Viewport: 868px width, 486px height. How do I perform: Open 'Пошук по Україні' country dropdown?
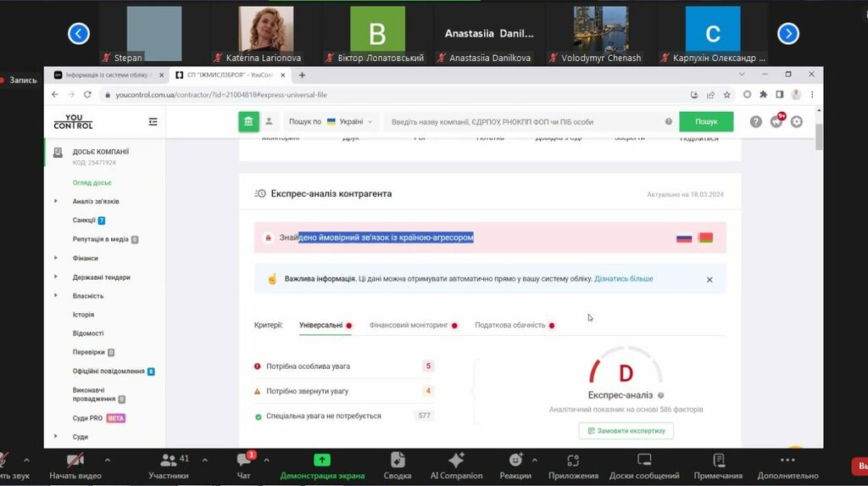[x=331, y=122]
